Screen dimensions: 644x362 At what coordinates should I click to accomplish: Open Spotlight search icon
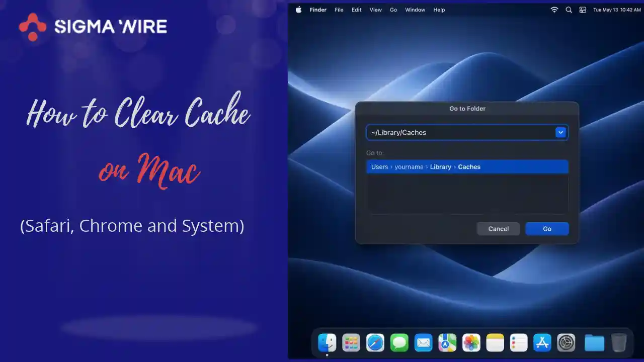click(569, 10)
